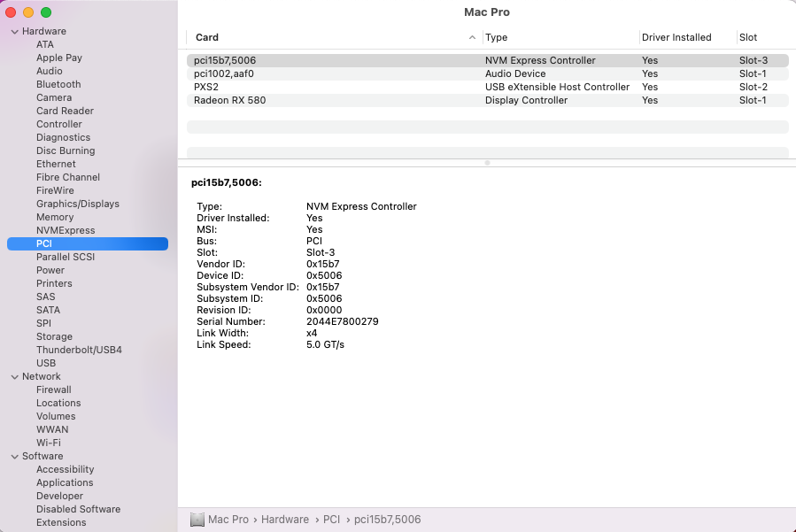Viewport: 796px width, 532px height.
Task: Open the Storage category
Action: click(54, 336)
